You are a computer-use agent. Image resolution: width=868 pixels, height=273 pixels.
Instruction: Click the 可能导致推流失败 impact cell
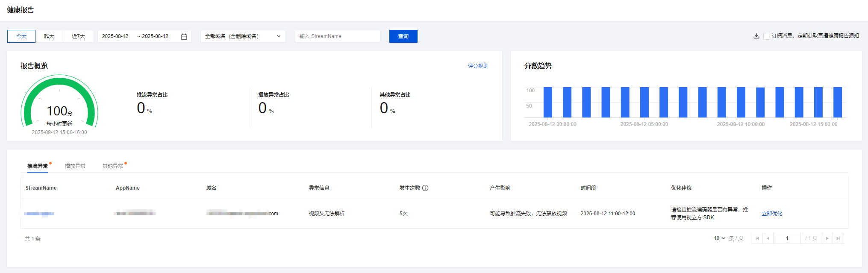pyautogui.click(x=528, y=214)
